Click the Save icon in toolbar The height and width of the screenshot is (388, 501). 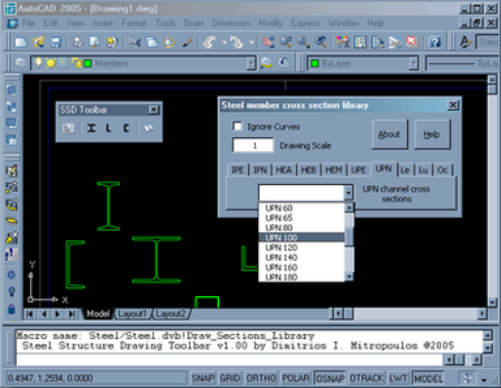coord(55,42)
